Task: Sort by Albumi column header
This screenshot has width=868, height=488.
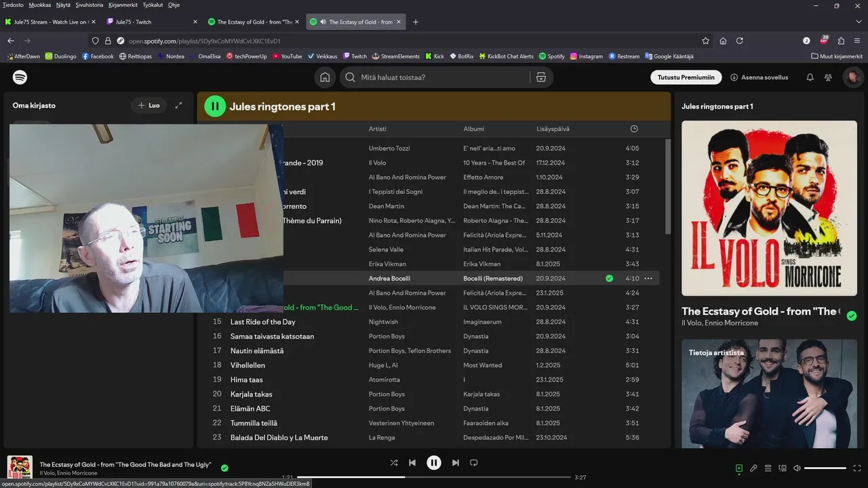Action: pos(474,129)
